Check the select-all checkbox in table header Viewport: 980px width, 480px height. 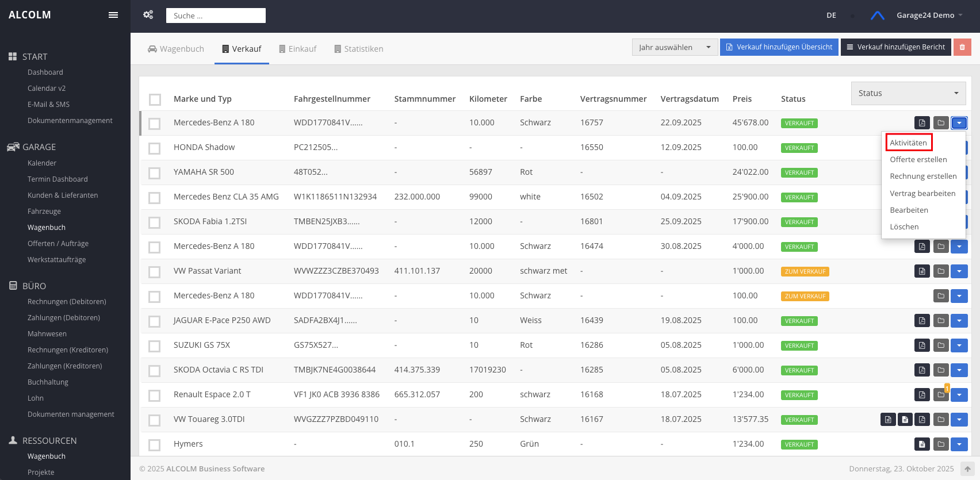tap(155, 99)
